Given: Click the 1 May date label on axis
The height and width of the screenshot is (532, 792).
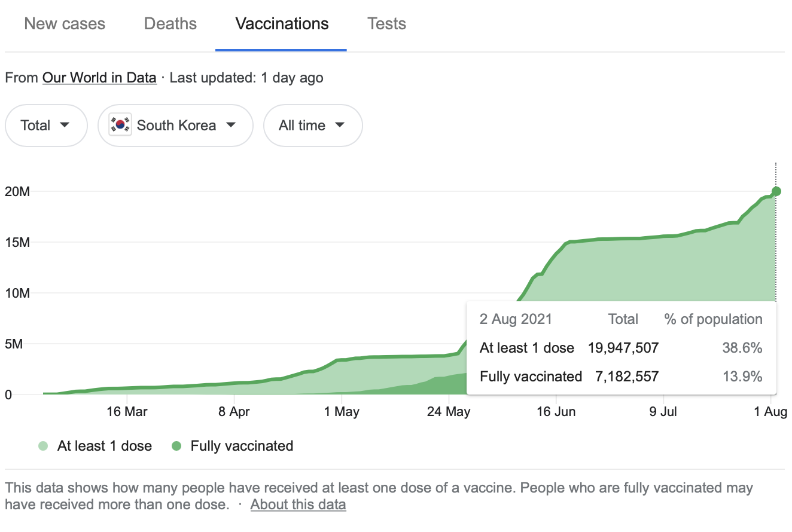Looking at the screenshot, I should coord(342,412).
